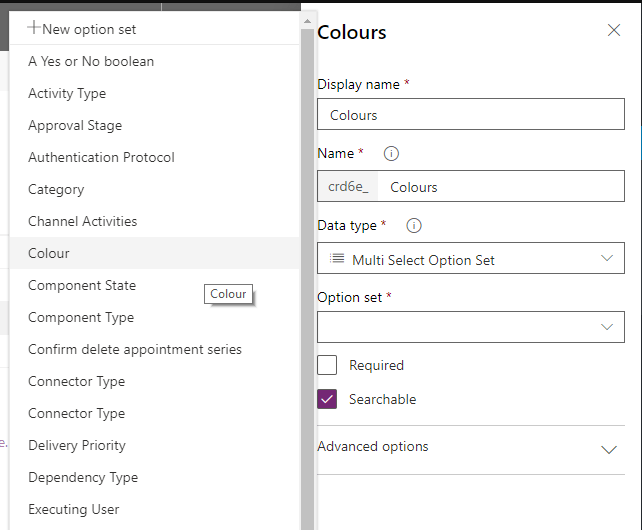The width and height of the screenshot is (642, 530).
Task: Close the Colours panel with X
Action: [614, 30]
